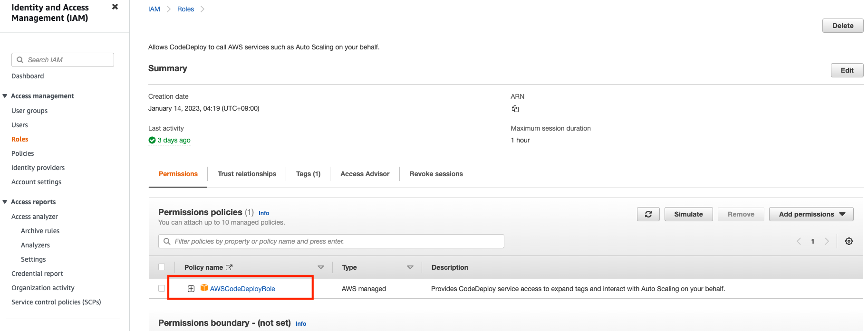Open Analyzers in sidebar
This screenshot has height=331, width=868.
point(35,245)
